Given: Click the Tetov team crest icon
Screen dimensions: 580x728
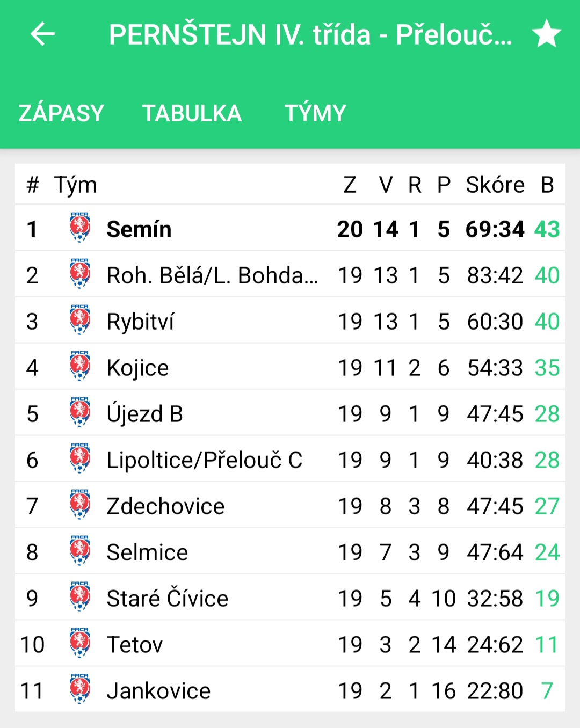Looking at the screenshot, I should tap(80, 643).
